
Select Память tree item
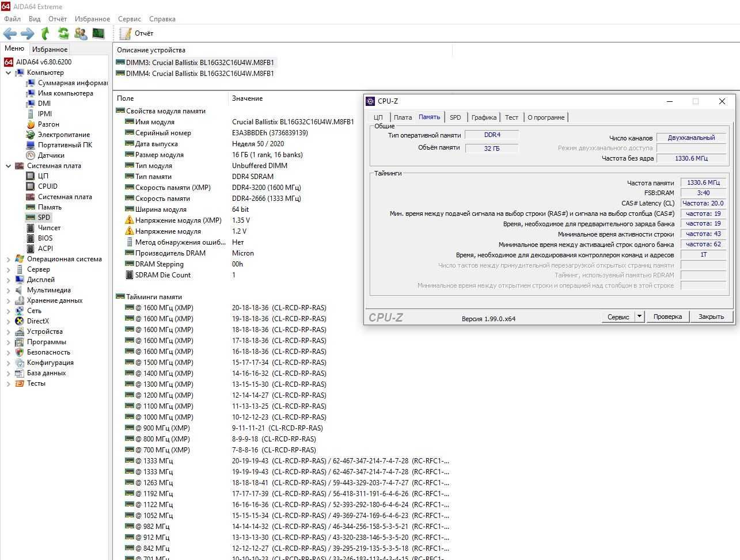[x=50, y=207]
